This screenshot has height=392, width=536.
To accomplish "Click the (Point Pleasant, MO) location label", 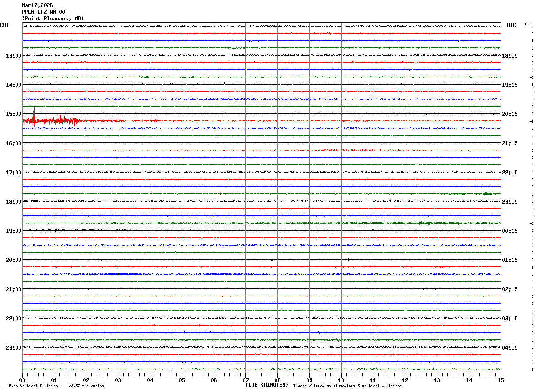I will coord(53,19).
